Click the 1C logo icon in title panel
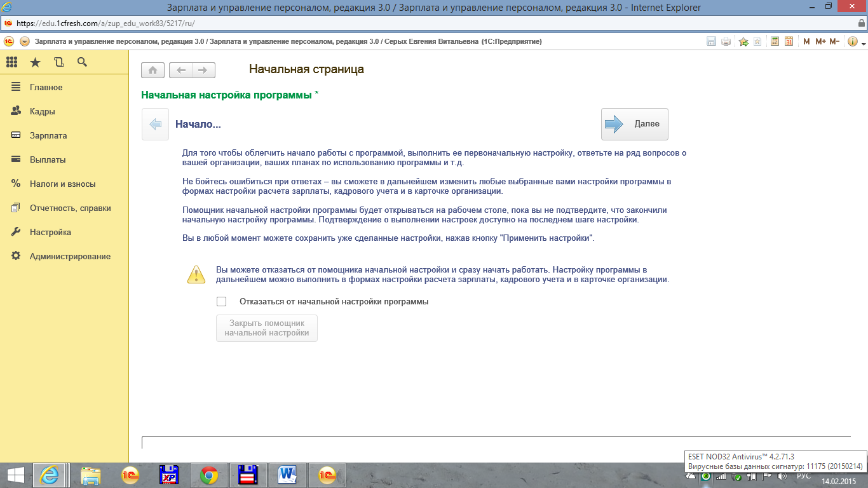Screen dimensions: 868x488 pyautogui.click(x=9, y=41)
